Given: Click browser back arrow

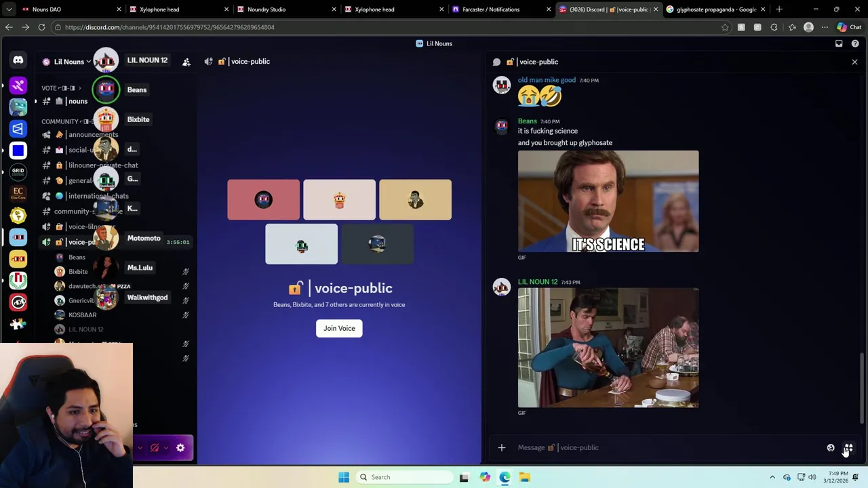Looking at the screenshot, I should (x=9, y=27).
